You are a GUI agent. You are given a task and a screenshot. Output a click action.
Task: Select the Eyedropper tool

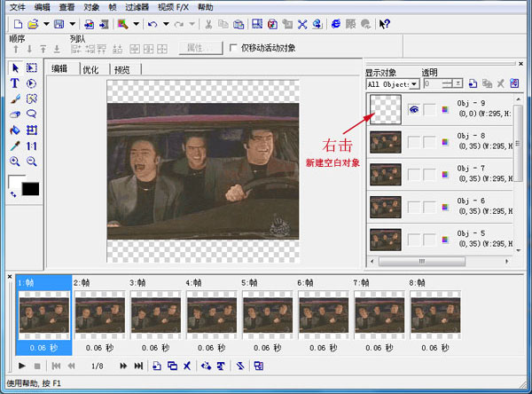tap(15, 146)
